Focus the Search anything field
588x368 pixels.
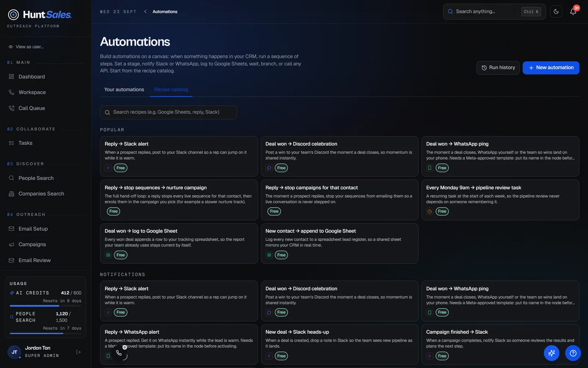click(x=494, y=11)
